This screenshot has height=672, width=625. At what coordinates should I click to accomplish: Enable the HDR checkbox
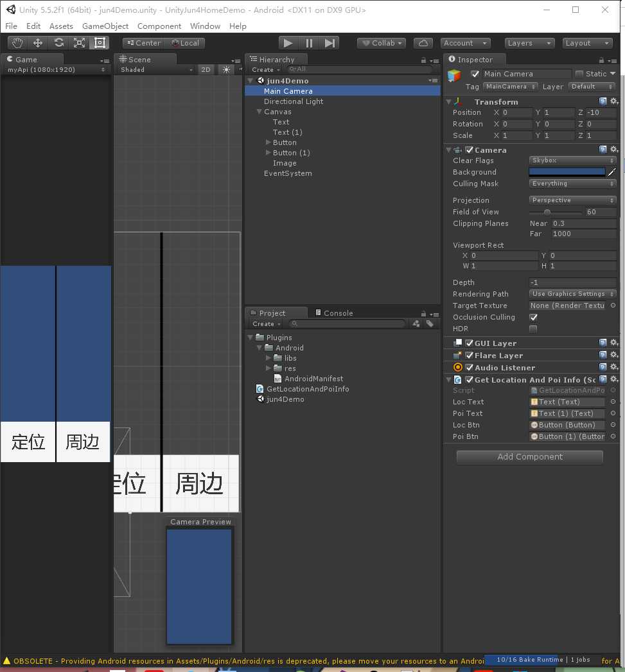533,329
